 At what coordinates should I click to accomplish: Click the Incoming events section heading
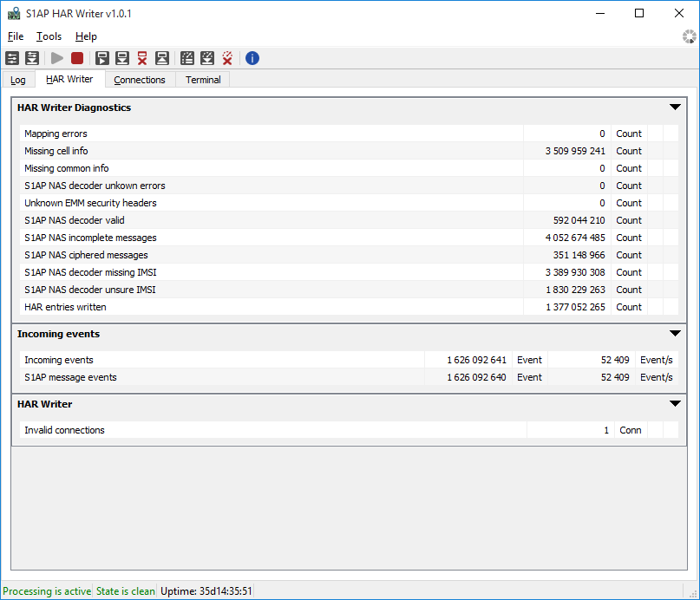[x=58, y=334]
